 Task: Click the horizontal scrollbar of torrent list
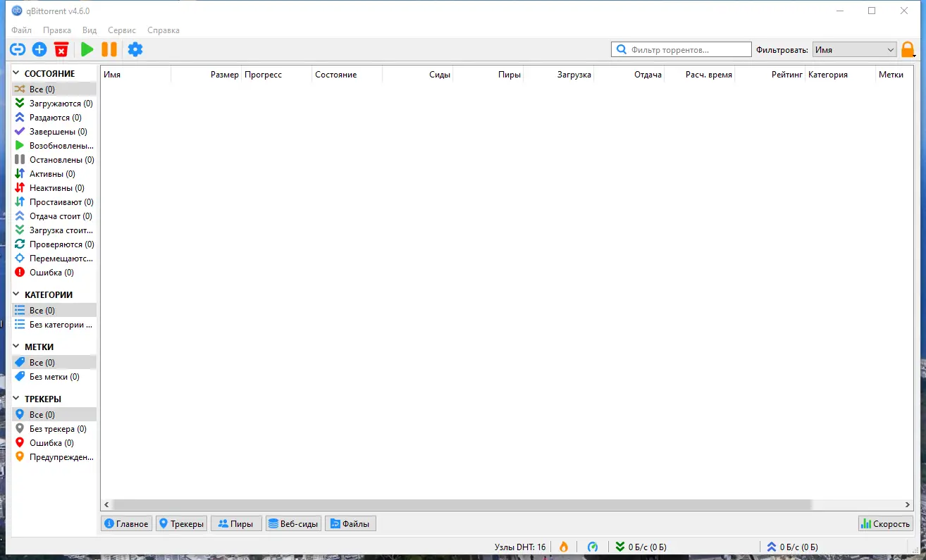[x=462, y=505]
